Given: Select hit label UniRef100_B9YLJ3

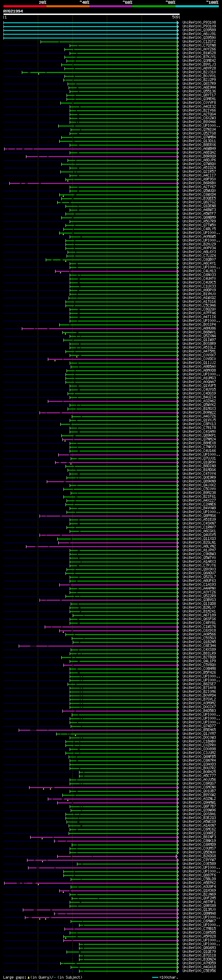Looking at the screenshot, I should tap(199, 64).
